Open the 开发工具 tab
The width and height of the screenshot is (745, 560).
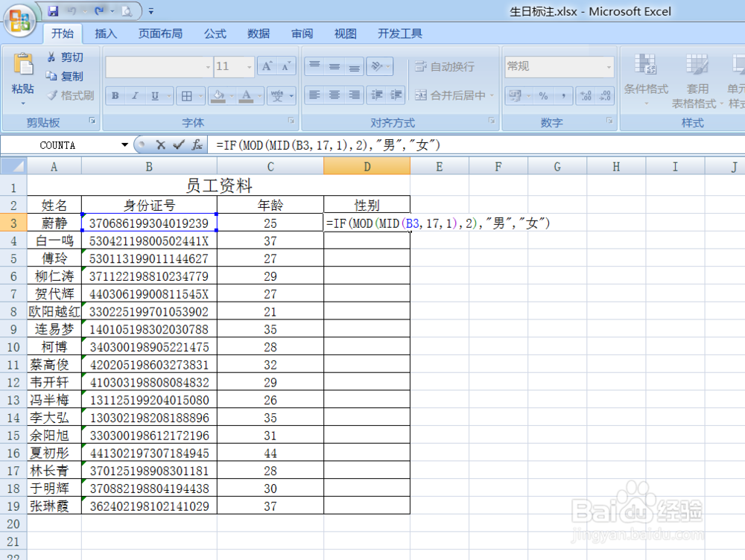(x=400, y=34)
